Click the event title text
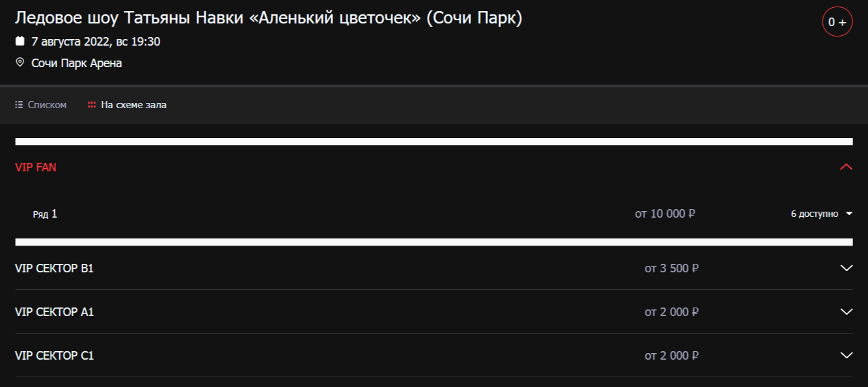The image size is (868, 387). tap(268, 18)
